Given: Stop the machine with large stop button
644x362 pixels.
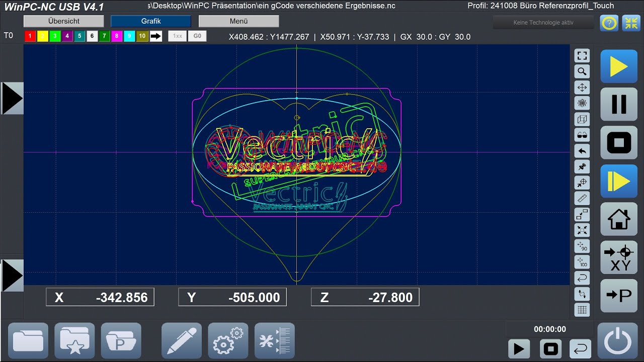Looking at the screenshot, I should pos(619,143).
